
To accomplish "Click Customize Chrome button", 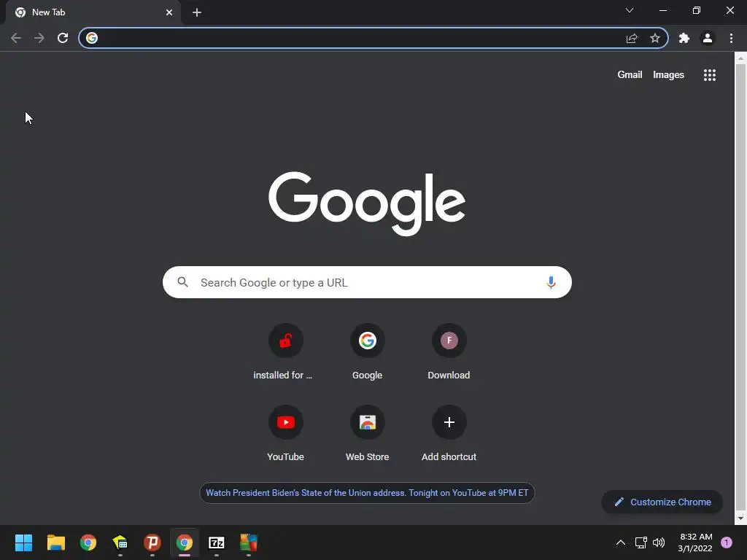I will pos(662,502).
